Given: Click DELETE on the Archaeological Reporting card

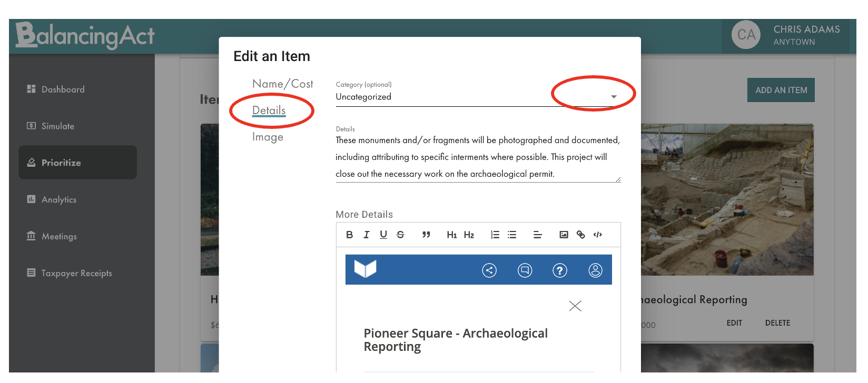Looking at the screenshot, I should [777, 323].
